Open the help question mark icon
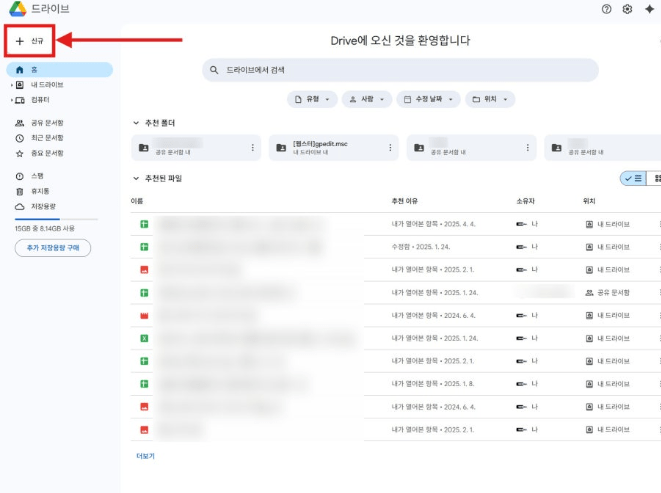Viewport: 661px width, 493px height. [x=606, y=9]
